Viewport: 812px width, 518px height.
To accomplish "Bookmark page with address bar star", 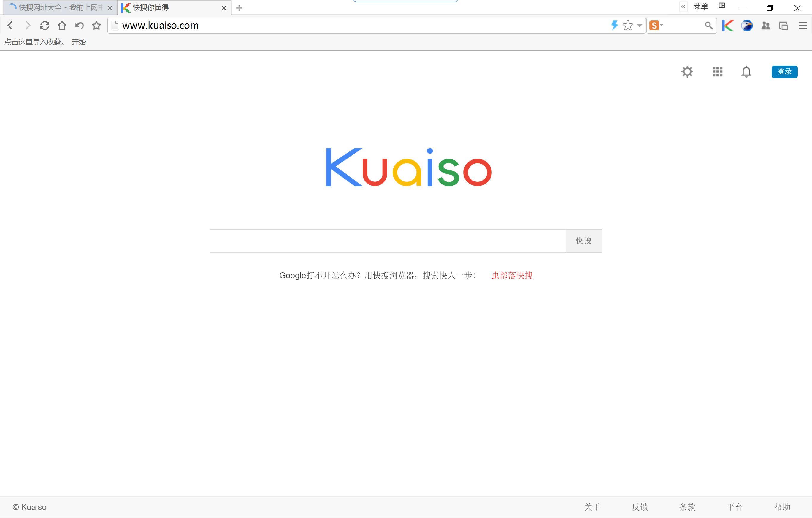I will click(627, 26).
